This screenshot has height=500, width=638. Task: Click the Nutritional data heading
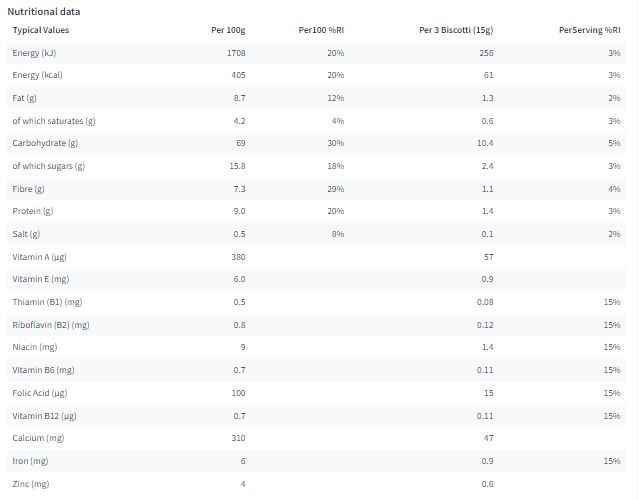44,11
